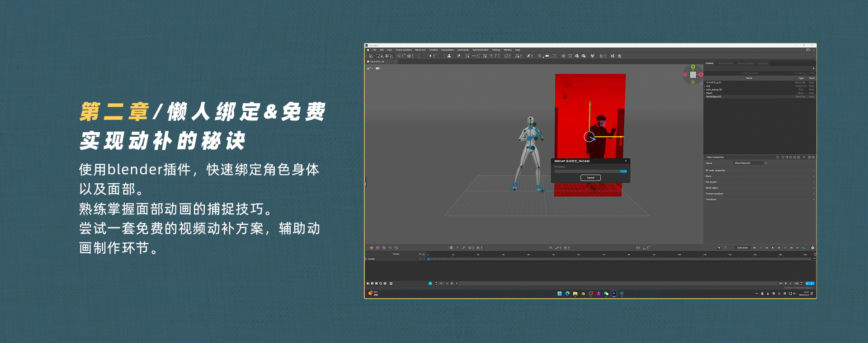The height and width of the screenshot is (343, 868).
Task: Open the Settings menu
Action: (x=496, y=50)
